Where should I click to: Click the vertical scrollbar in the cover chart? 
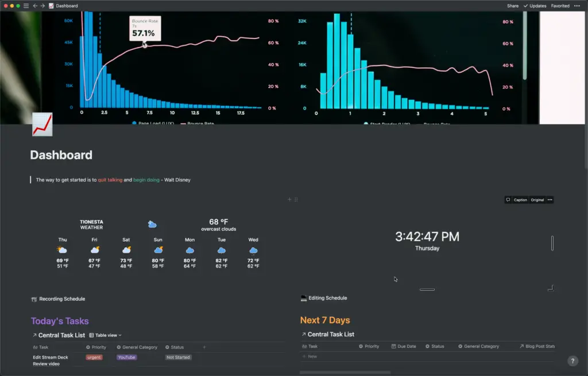tap(525, 45)
